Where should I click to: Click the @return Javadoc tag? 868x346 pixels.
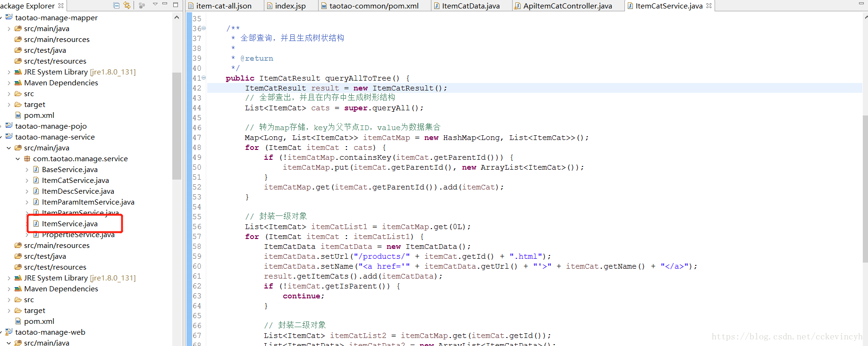coord(257,58)
